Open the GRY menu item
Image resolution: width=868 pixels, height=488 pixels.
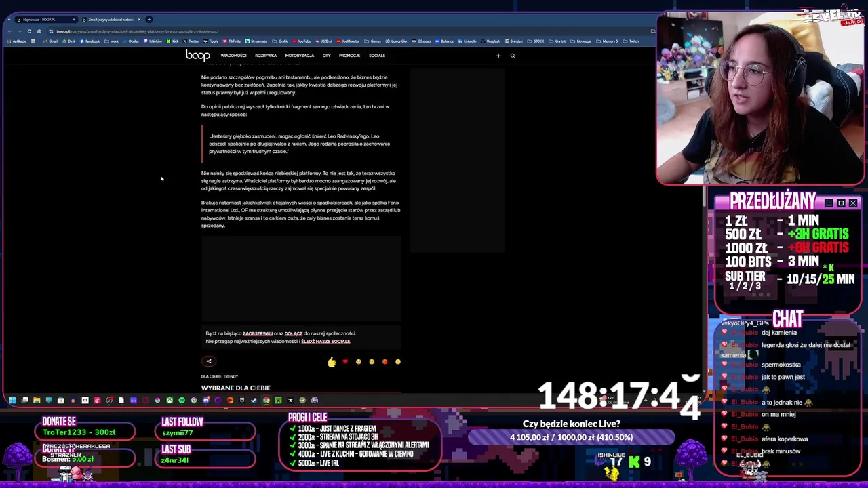326,56
